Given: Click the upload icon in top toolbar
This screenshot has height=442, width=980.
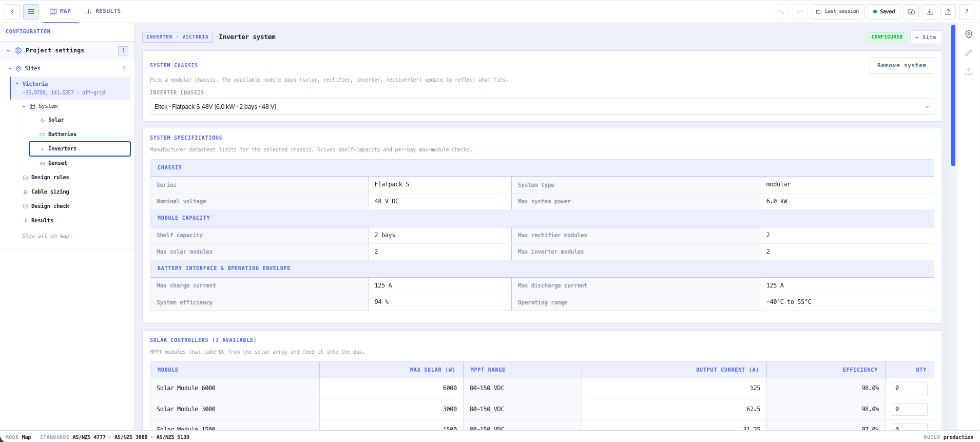Looking at the screenshot, I should (x=948, y=12).
